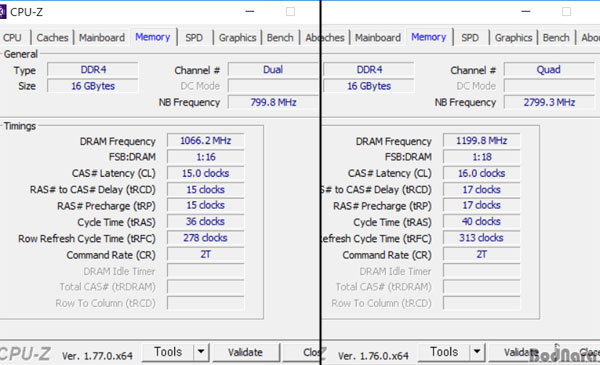
Task: Switch to Bench tab in left window
Action: (280, 37)
